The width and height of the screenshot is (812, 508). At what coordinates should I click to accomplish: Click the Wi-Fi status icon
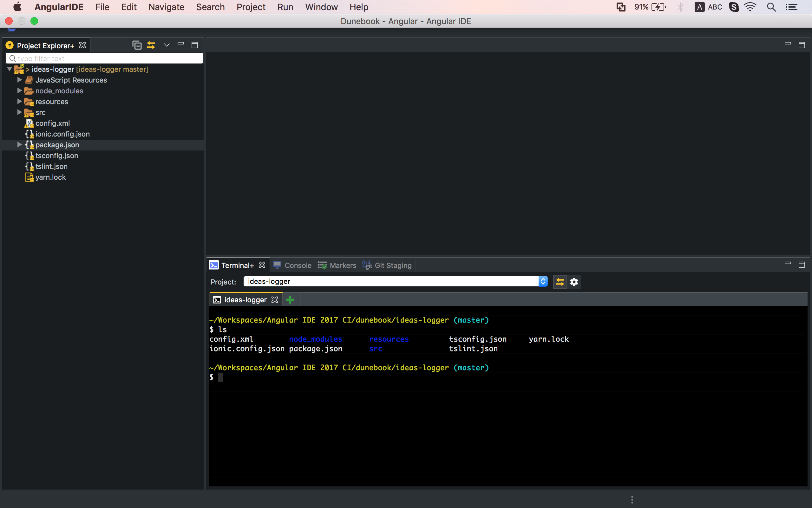(x=750, y=7)
